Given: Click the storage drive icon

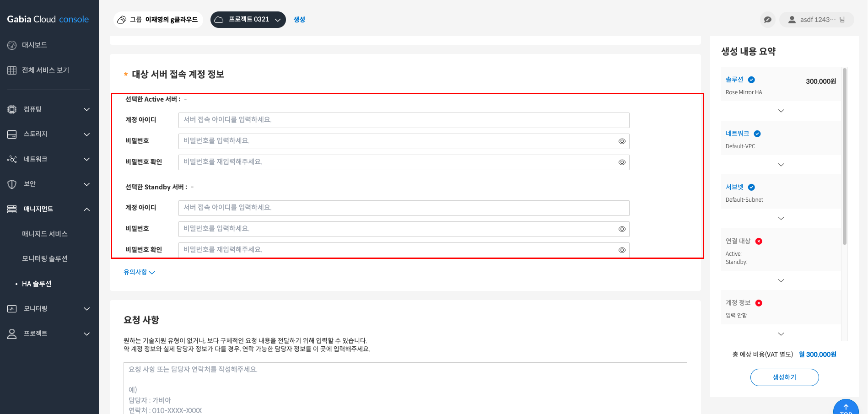Looking at the screenshot, I should pyautogui.click(x=12, y=134).
